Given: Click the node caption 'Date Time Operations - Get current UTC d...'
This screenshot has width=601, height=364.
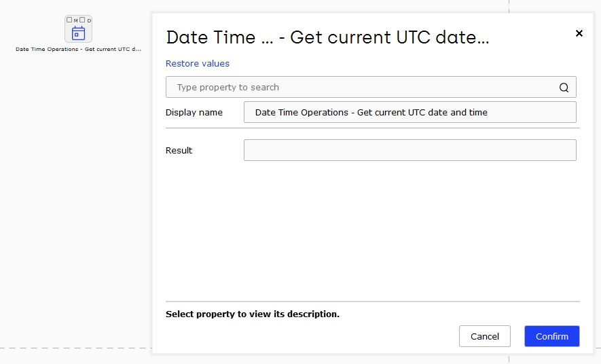Looking at the screenshot, I should pos(78,49).
